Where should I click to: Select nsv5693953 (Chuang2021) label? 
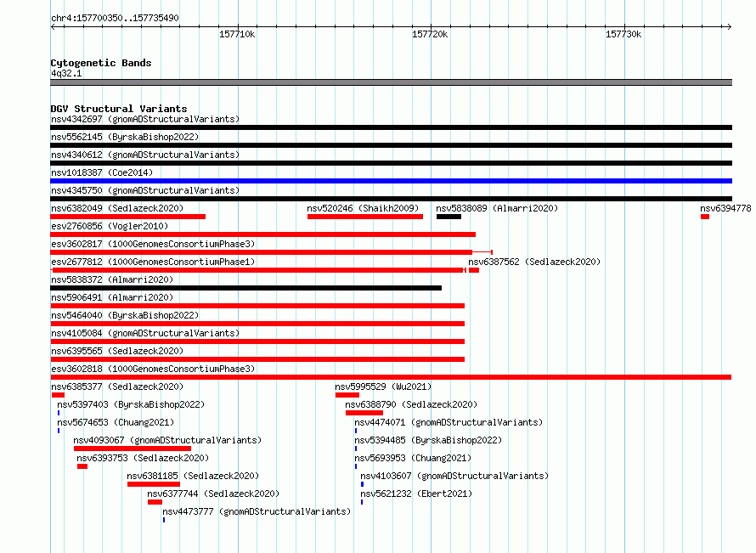click(413, 458)
